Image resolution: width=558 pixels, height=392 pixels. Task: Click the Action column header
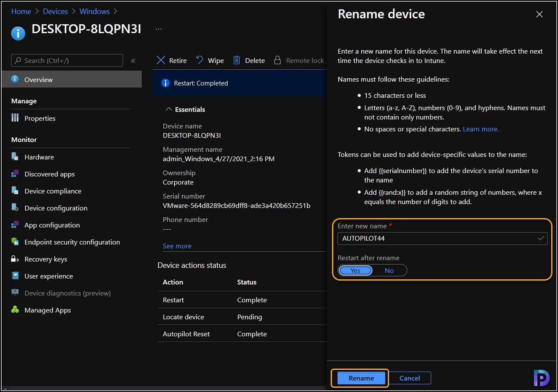[x=173, y=282]
